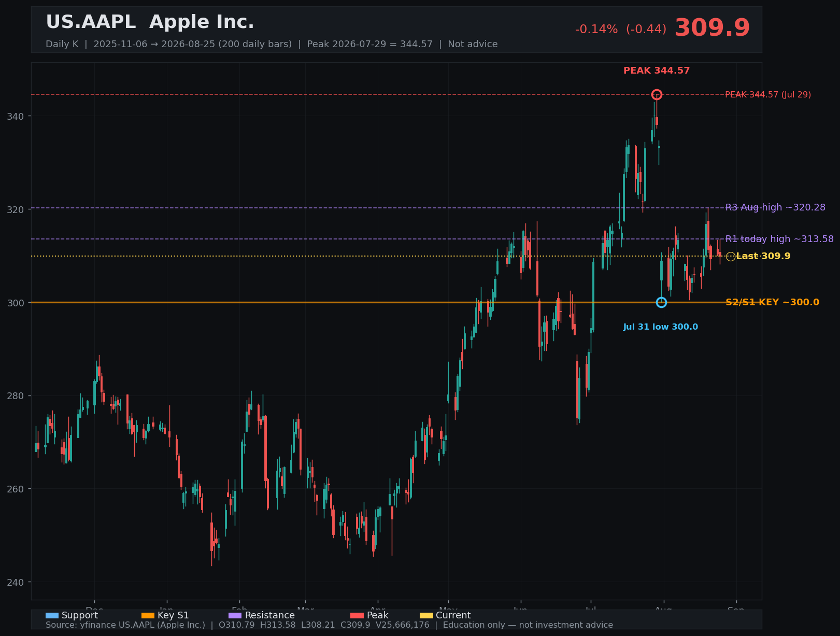Click the 'PEAK 344.57 (Jul 29)' line label
Screen dimensions: 840x636
(x=768, y=95)
